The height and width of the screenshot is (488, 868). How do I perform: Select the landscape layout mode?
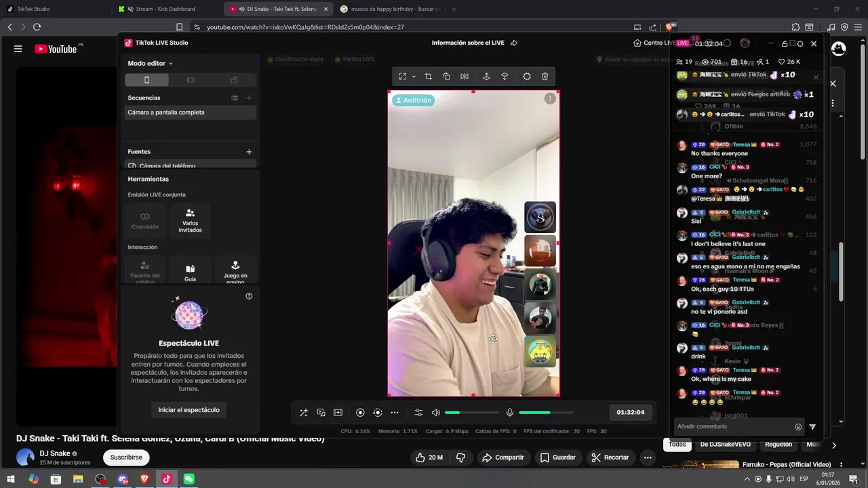coord(191,80)
